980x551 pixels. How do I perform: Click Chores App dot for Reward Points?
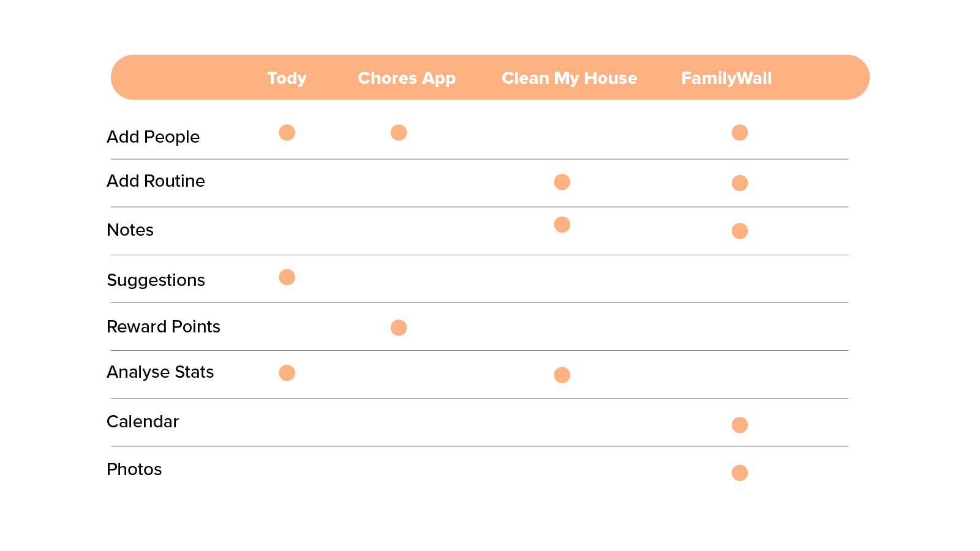[x=399, y=328]
